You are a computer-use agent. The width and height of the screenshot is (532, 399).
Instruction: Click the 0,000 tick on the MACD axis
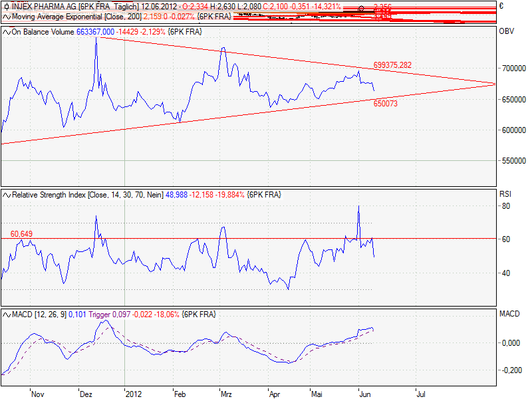click(511, 343)
